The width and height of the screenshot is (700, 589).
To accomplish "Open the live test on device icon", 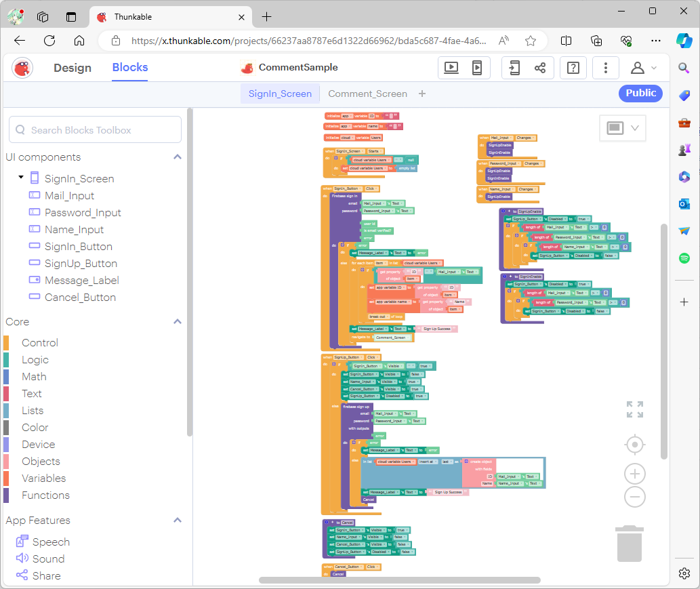I will 477,68.
